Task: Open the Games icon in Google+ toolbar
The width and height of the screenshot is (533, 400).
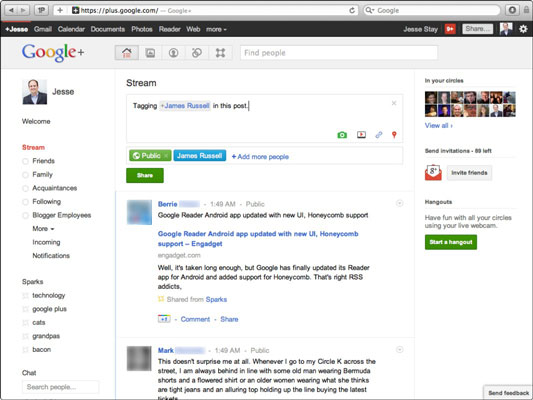Action: (220, 53)
